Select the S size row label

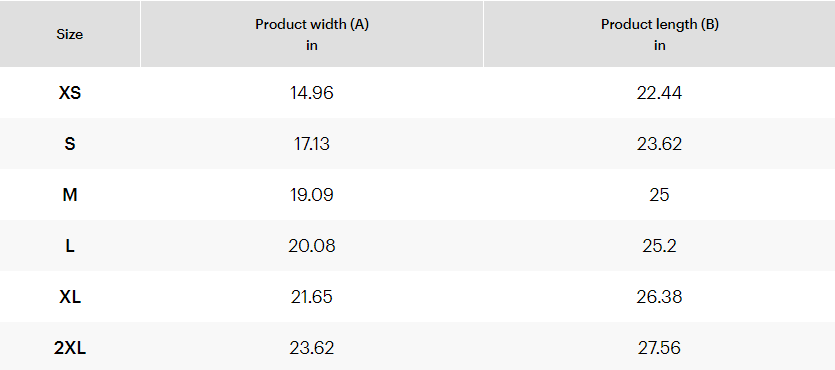[70, 144]
